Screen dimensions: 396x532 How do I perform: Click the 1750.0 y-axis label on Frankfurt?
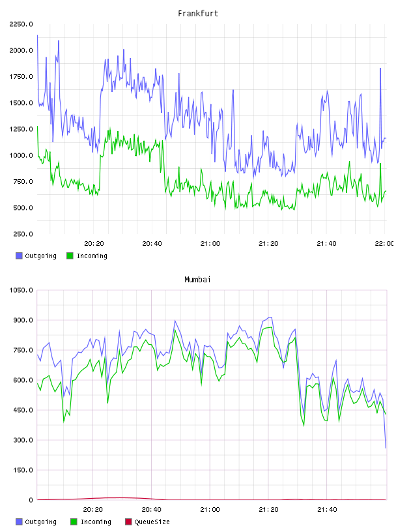click(x=21, y=77)
